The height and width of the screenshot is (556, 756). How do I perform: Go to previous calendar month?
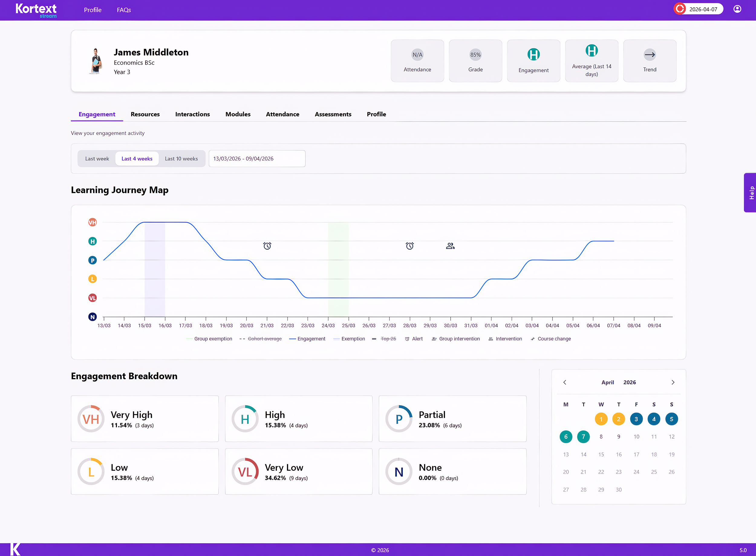(x=565, y=382)
